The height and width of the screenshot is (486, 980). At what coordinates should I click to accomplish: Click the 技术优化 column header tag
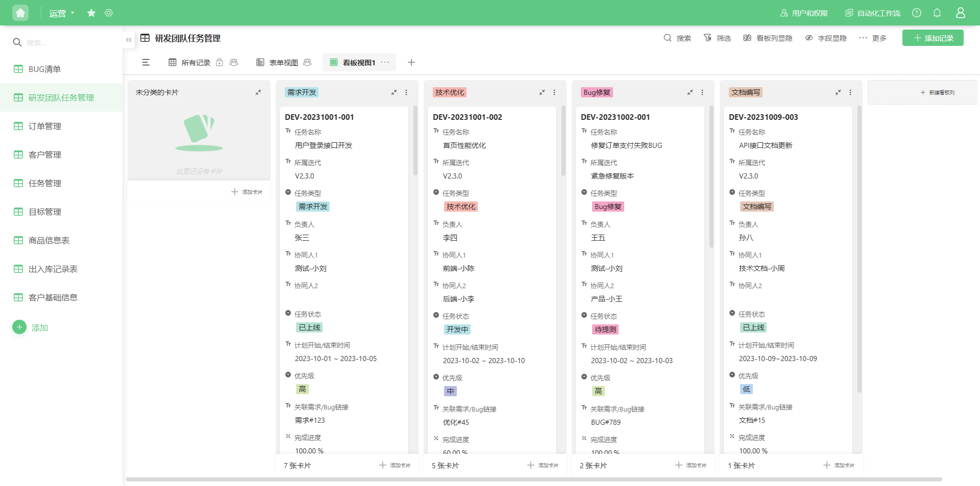[x=450, y=92]
